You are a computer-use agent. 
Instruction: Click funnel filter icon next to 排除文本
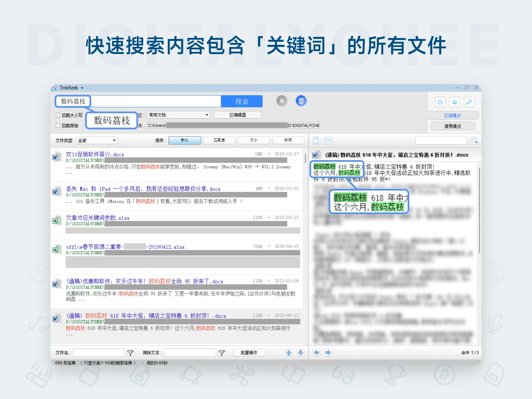click(x=222, y=353)
